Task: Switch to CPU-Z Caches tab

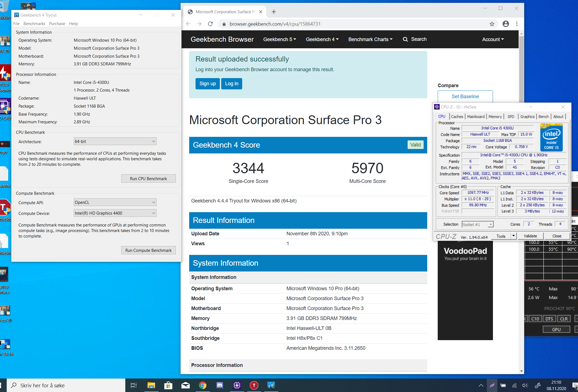Action: click(x=457, y=117)
